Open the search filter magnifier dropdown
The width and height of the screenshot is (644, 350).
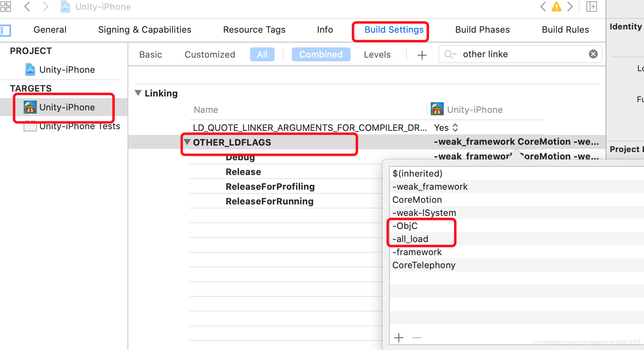[x=450, y=54]
